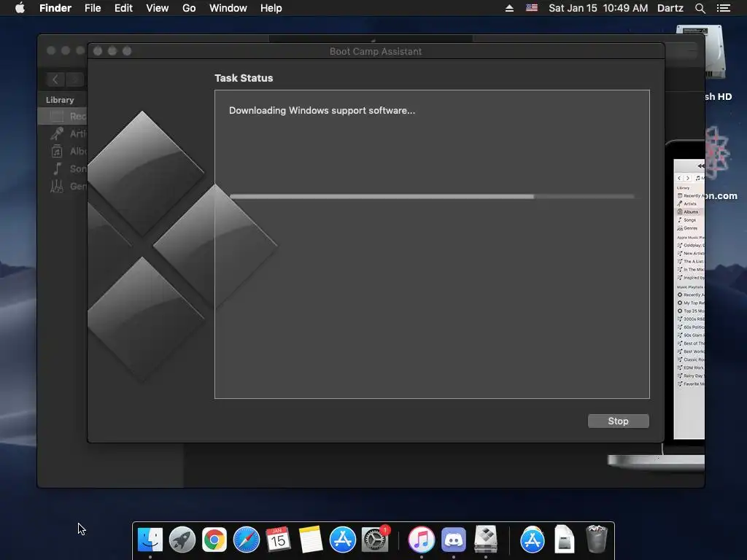Image resolution: width=747 pixels, height=560 pixels.
Task: Open Discord from the Dock
Action: [x=454, y=540]
